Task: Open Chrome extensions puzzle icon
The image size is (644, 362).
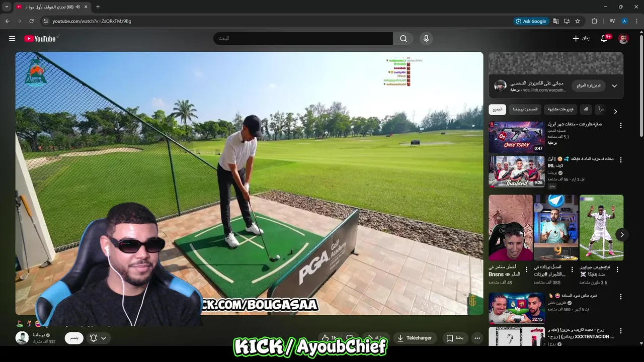Action: pyautogui.click(x=594, y=21)
